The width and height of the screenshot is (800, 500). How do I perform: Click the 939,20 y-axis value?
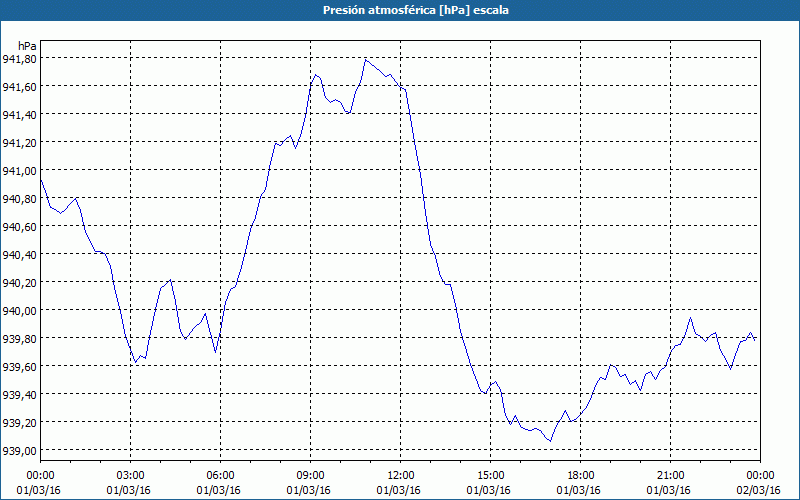click(x=20, y=423)
